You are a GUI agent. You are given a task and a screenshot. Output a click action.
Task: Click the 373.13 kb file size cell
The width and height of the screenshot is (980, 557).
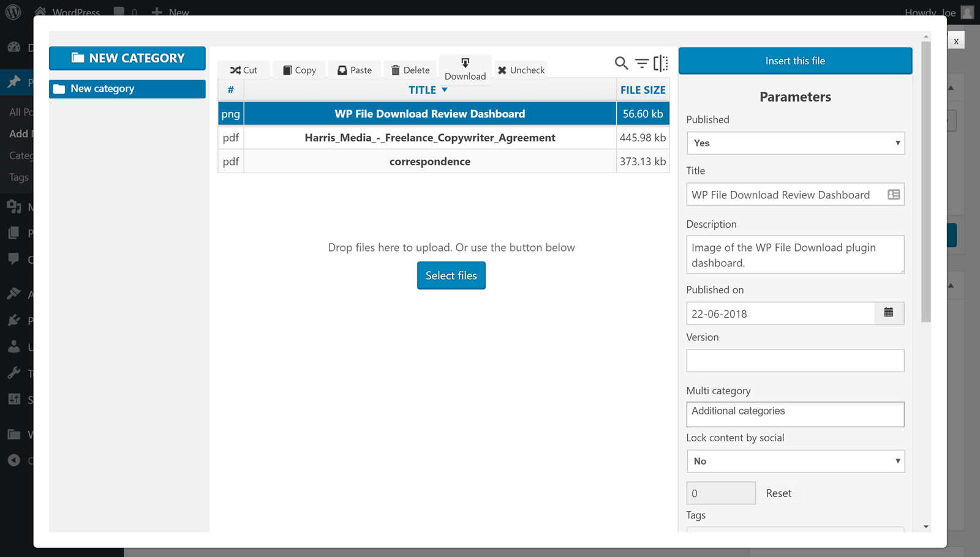tap(643, 162)
